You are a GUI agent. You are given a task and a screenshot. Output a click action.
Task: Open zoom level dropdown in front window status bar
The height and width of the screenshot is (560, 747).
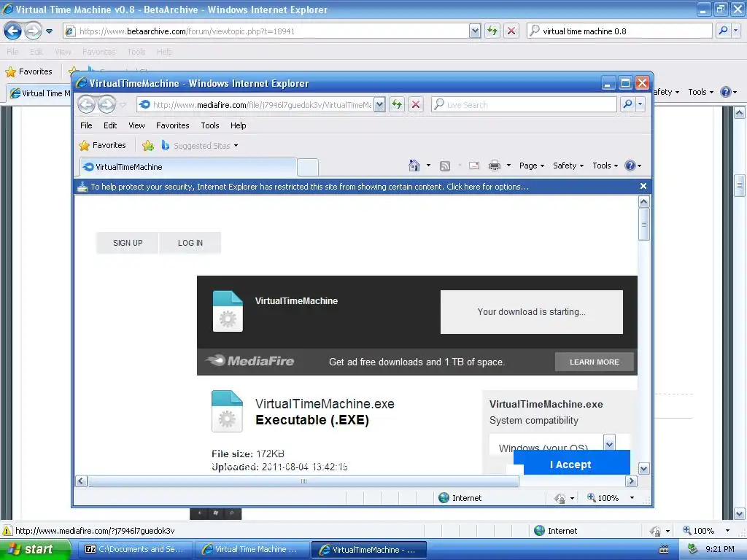(632, 498)
